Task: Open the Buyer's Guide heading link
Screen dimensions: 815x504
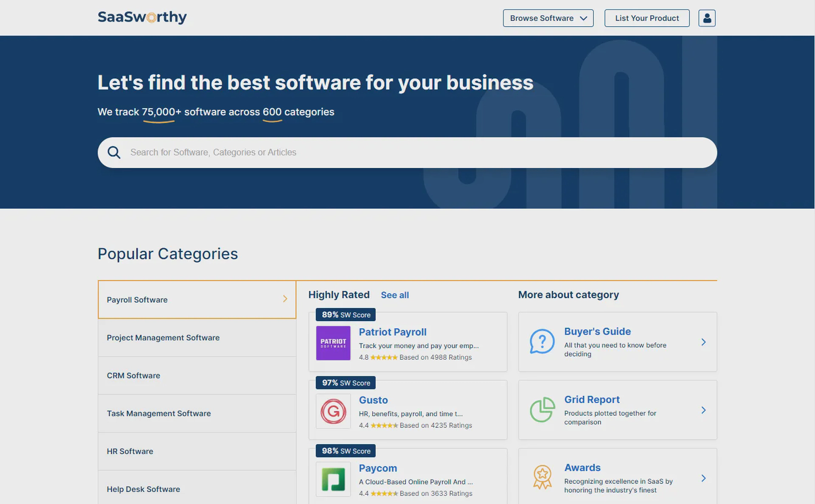Action: [597, 331]
